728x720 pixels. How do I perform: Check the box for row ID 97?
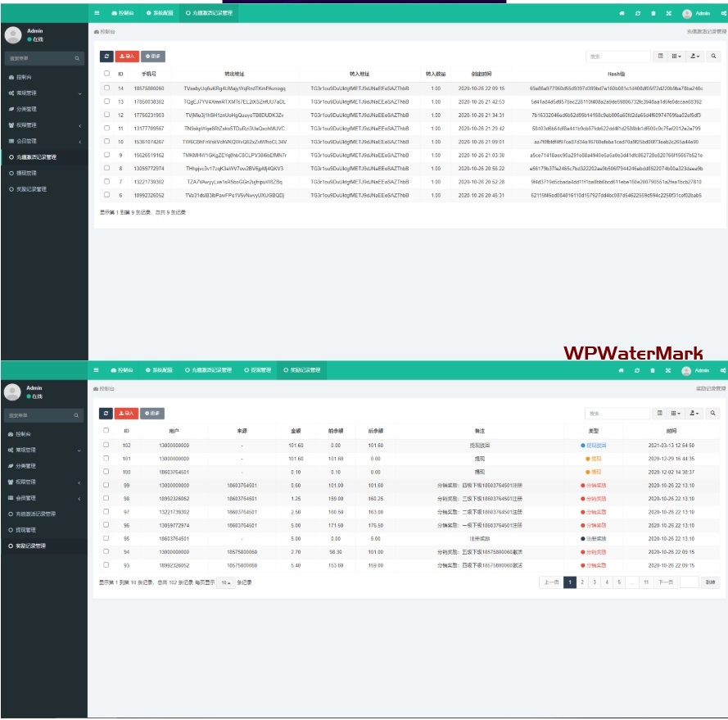[106, 512]
